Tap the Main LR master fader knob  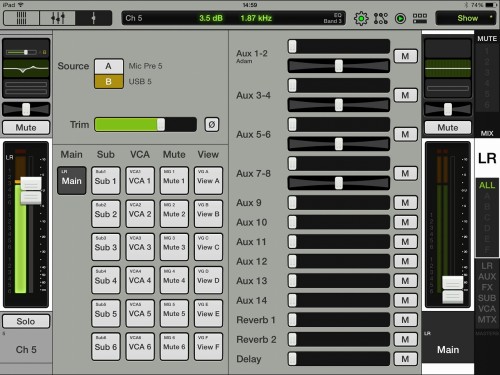pos(452,290)
